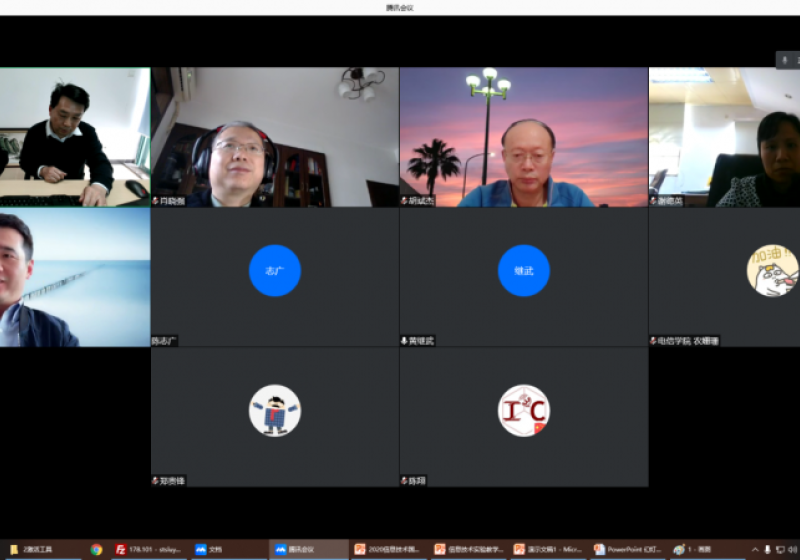
Task: Click the microphone icon at top right
Action: click(785, 60)
